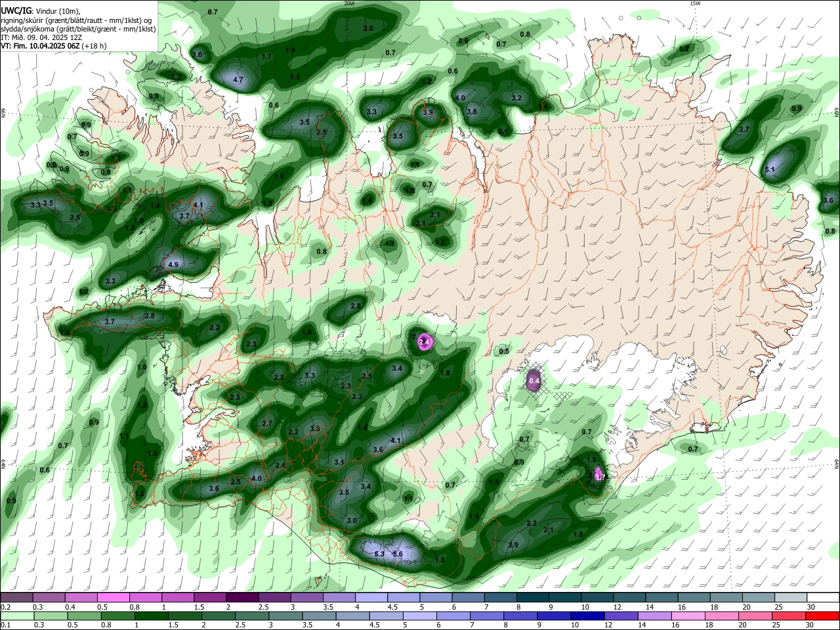
Task: Click the 1.0 value off the west coast
Action: click(142, 367)
